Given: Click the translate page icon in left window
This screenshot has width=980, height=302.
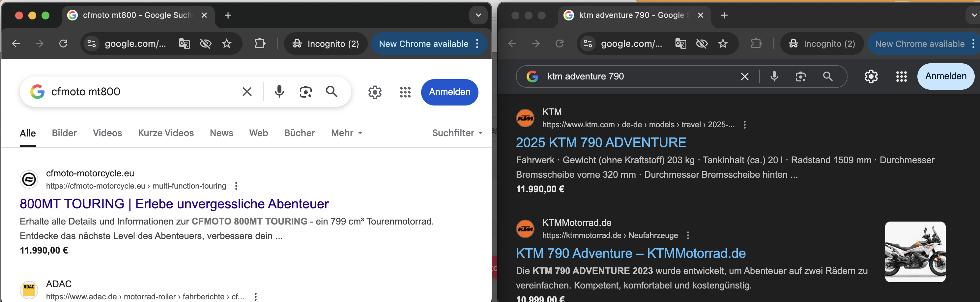Looking at the screenshot, I should coord(185,44).
